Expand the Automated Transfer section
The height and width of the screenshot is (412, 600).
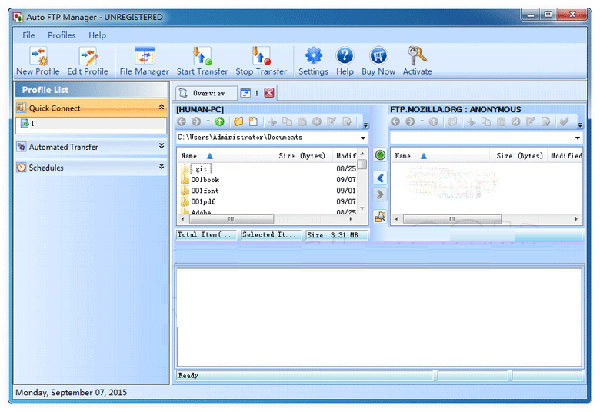tap(161, 146)
